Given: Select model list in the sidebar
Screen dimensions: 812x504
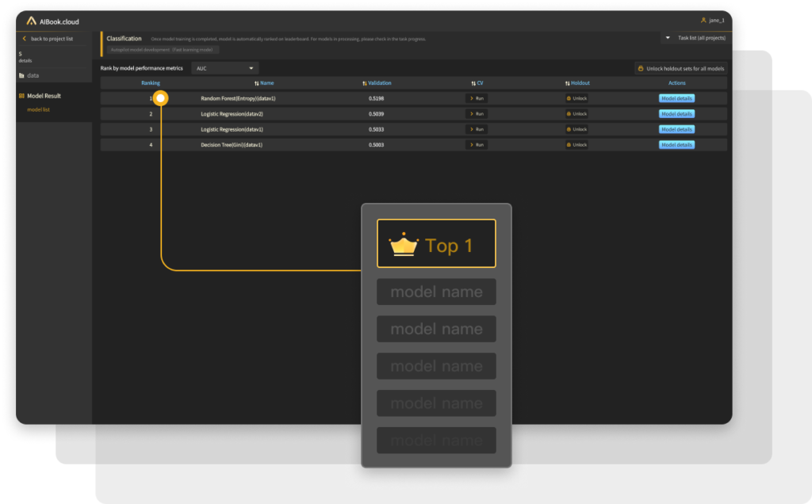Looking at the screenshot, I should 39,109.
